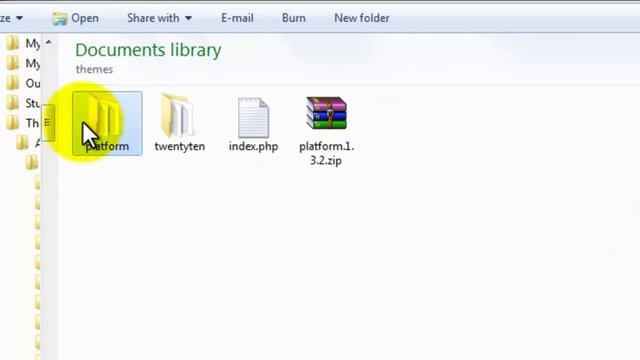Click the 'themes' library subtitle
This screenshot has height=360, width=640.
tap(94, 69)
